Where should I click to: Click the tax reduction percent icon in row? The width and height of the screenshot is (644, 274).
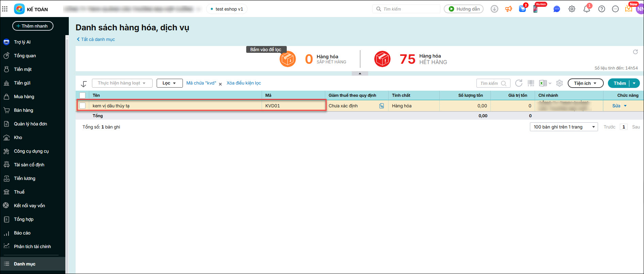(381, 106)
